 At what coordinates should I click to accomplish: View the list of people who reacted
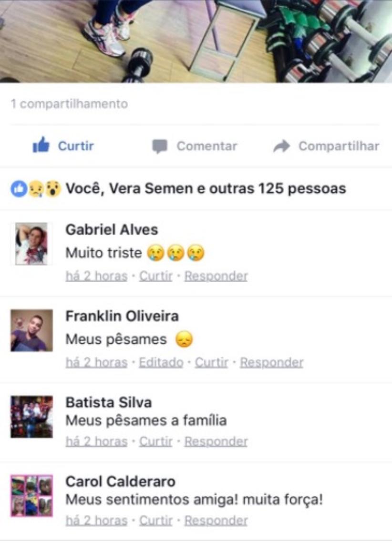pyautogui.click(x=206, y=189)
